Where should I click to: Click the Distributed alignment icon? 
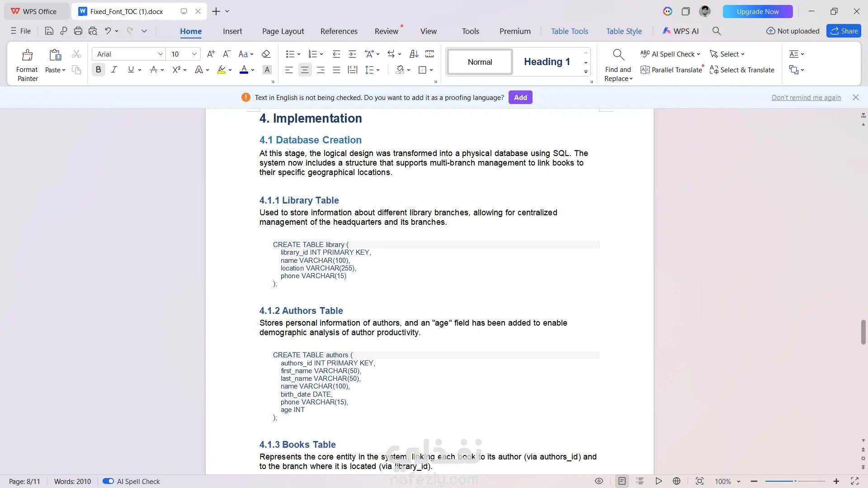(353, 70)
